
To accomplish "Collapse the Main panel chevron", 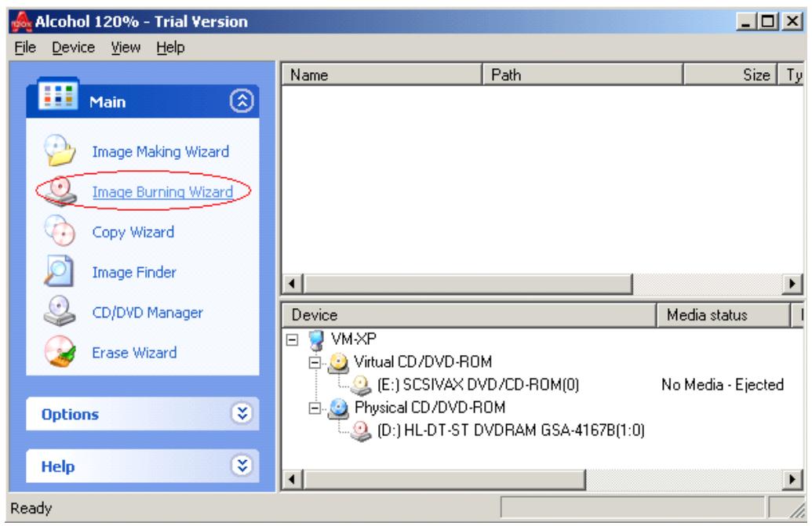I will coord(242,101).
